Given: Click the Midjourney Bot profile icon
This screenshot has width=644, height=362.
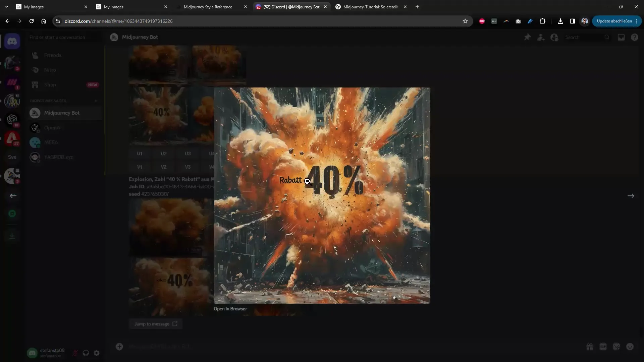Looking at the screenshot, I should pyautogui.click(x=35, y=113).
